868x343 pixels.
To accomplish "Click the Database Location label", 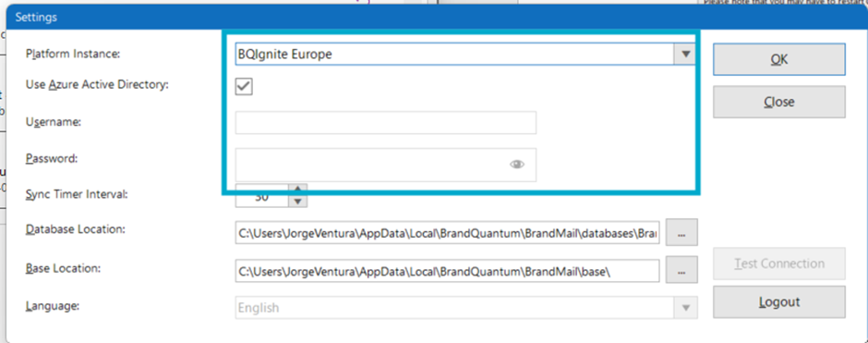I will click(x=76, y=230).
